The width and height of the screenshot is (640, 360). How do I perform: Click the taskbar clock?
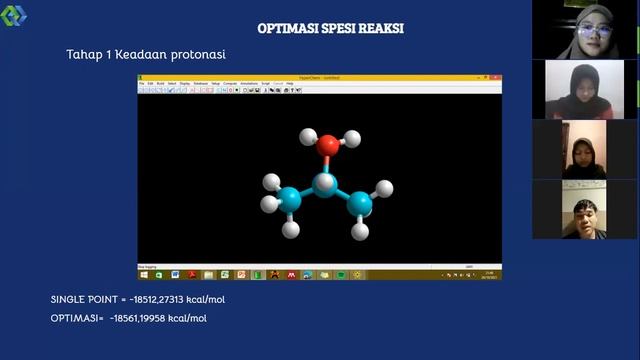[x=489, y=275]
